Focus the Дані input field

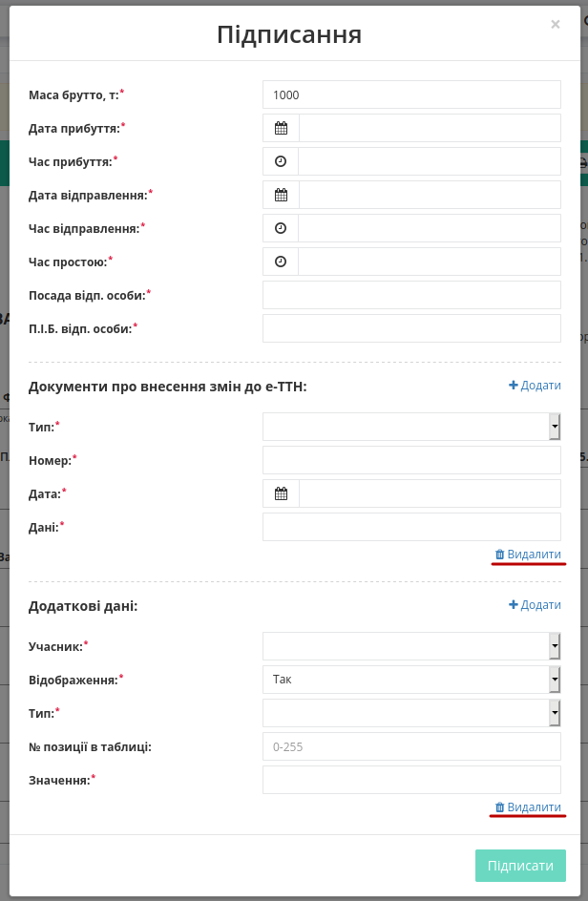(411, 527)
